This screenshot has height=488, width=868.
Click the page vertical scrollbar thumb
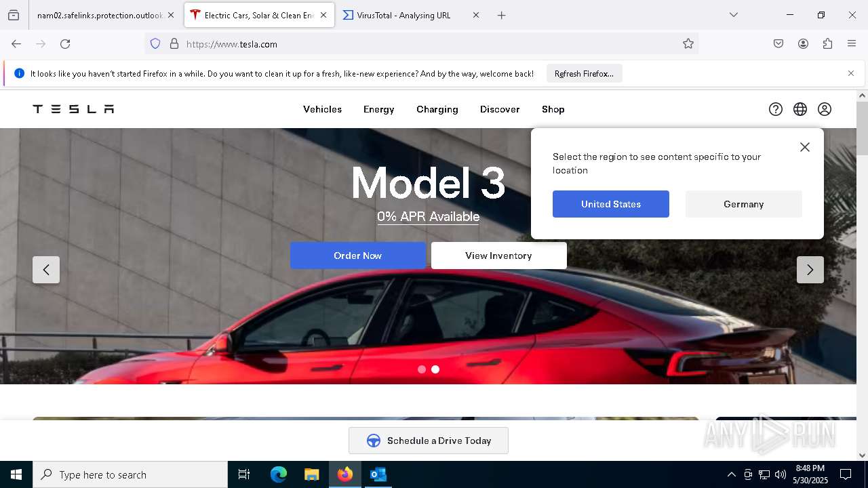tap(862, 128)
